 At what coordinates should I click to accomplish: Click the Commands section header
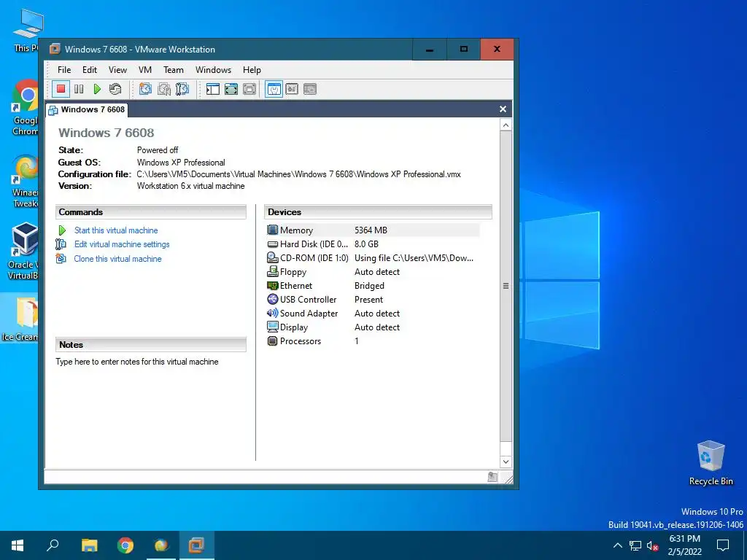150,212
